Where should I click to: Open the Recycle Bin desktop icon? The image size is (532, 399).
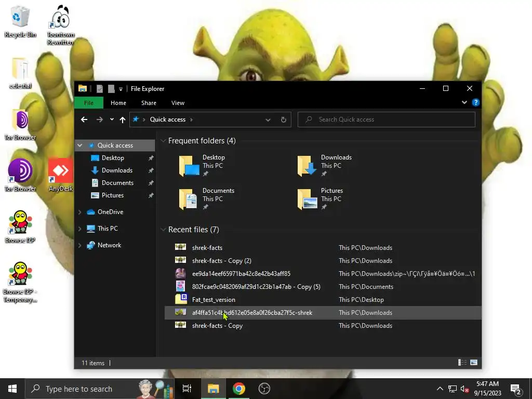(x=20, y=21)
